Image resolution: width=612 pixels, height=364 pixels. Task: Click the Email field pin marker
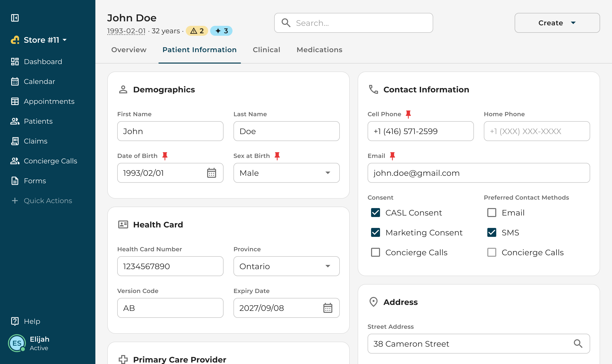[392, 156]
